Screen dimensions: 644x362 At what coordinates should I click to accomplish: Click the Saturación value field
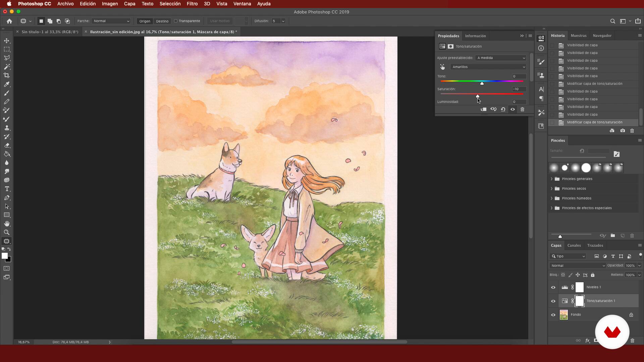(x=519, y=89)
